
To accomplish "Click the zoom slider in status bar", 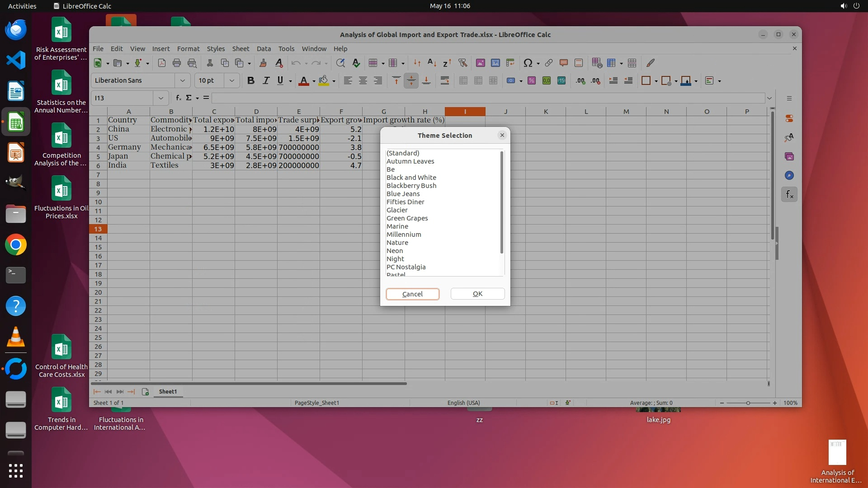I will 748,403.
